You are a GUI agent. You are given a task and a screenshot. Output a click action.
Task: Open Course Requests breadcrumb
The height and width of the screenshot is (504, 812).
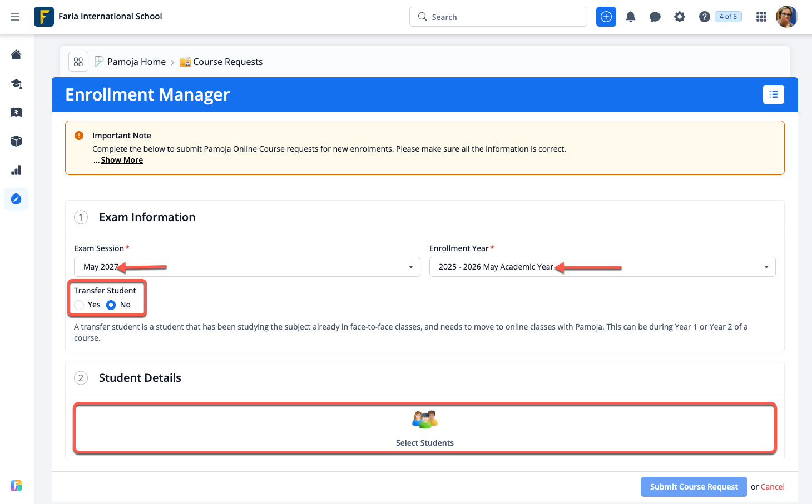click(x=227, y=62)
